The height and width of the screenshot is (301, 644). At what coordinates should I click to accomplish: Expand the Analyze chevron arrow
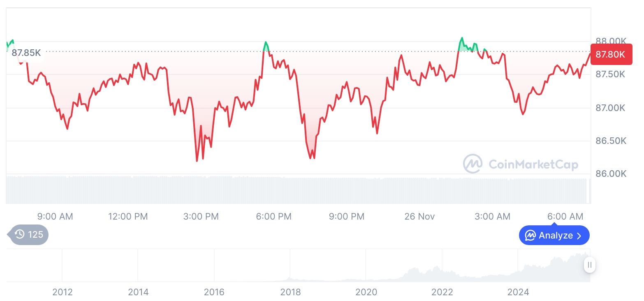click(x=579, y=236)
